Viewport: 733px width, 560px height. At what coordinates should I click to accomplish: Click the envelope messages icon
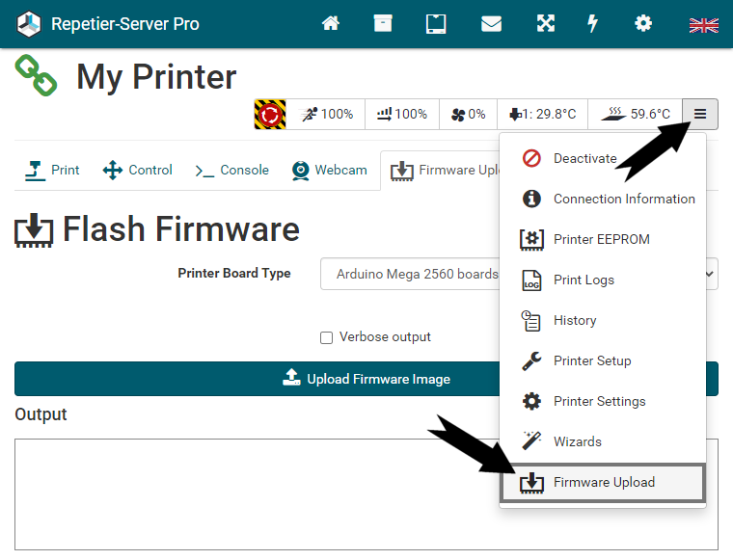(x=491, y=24)
